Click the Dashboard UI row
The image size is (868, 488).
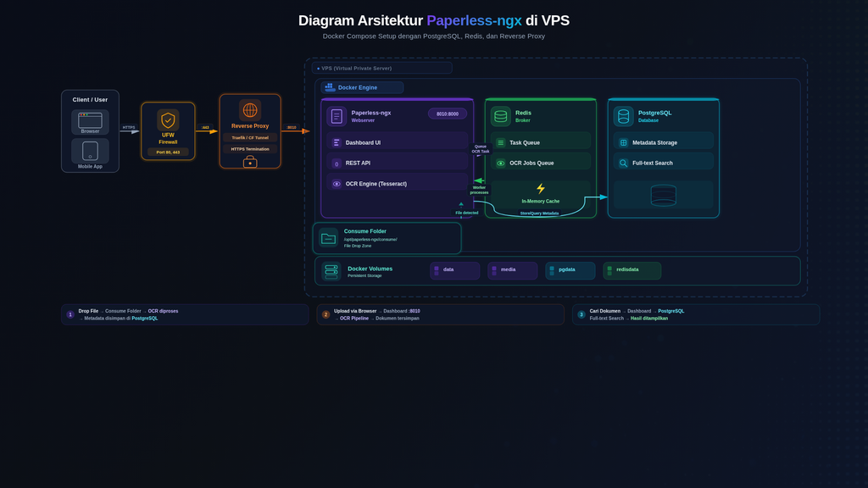[x=398, y=142]
